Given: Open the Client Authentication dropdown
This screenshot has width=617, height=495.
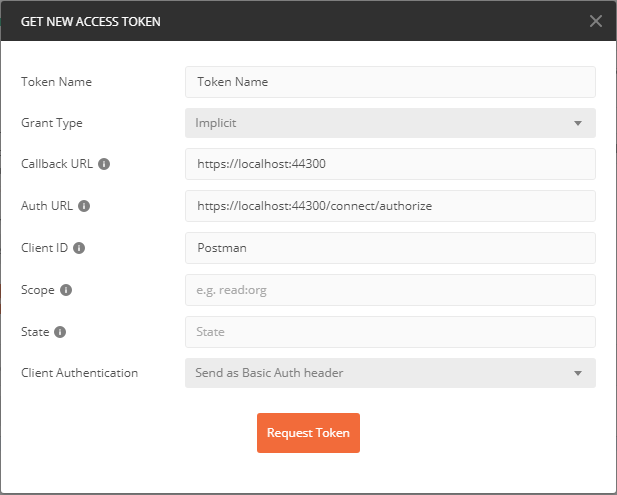Looking at the screenshot, I should (x=390, y=373).
